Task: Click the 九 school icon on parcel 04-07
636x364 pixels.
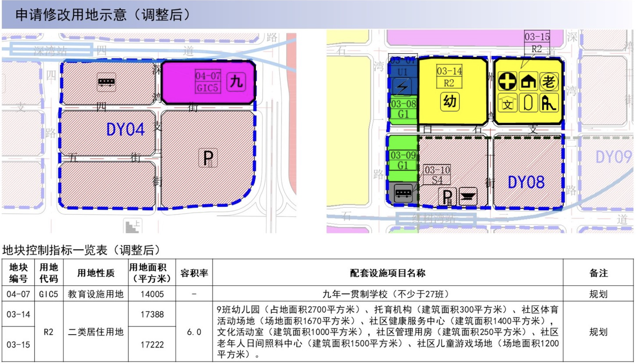Action: coord(236,82)
